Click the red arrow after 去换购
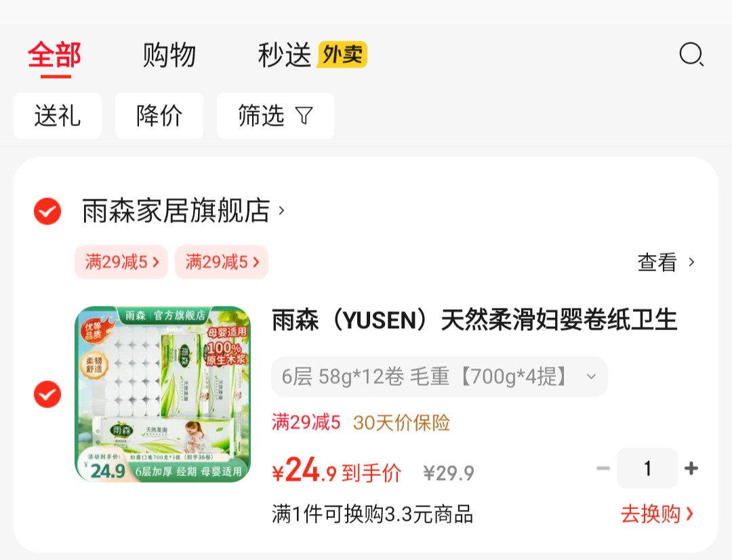732x560 pixels. 689,514
